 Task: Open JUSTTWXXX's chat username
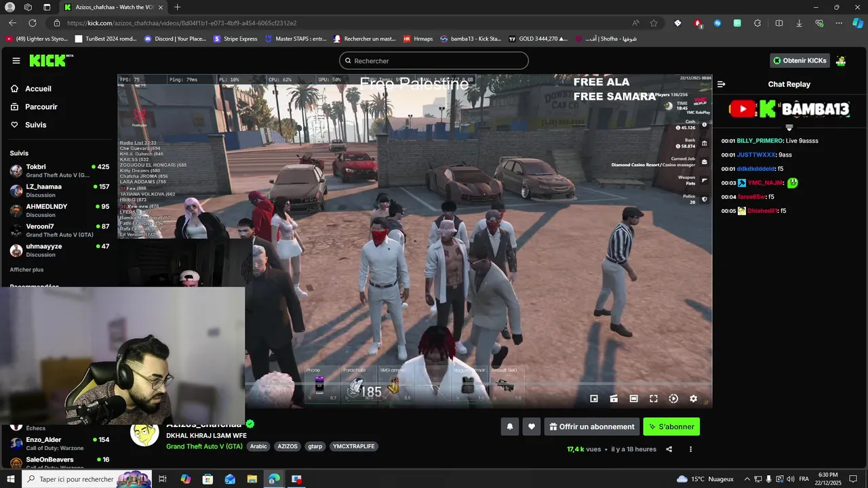[756, 155]
